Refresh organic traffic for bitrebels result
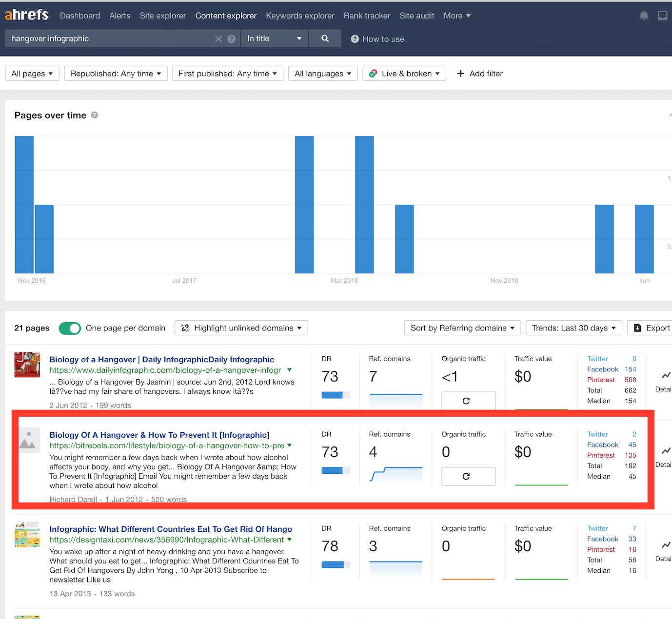Image resolution: width=672 pixels, height=619 pixels. [x=469, y=476]
